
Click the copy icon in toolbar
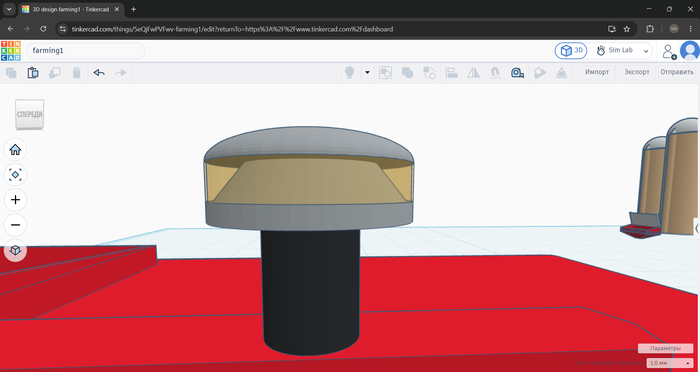11,73
